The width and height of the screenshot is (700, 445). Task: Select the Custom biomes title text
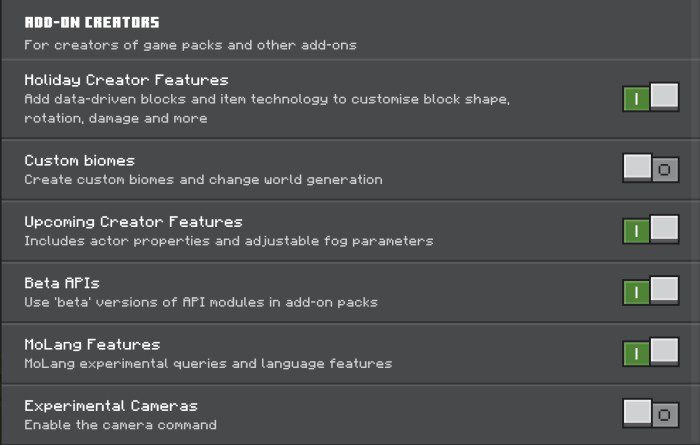tap(79, 160)
